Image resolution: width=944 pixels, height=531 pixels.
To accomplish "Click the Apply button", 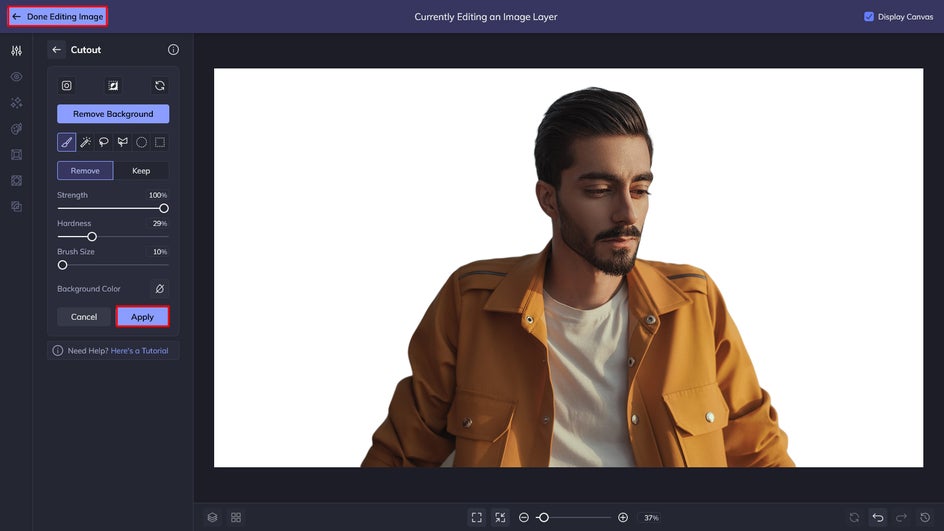I will tap(143, 317).
